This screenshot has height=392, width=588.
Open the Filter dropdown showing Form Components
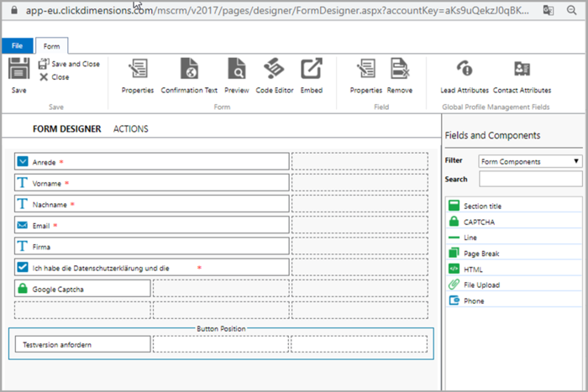[x=530, y=161]
